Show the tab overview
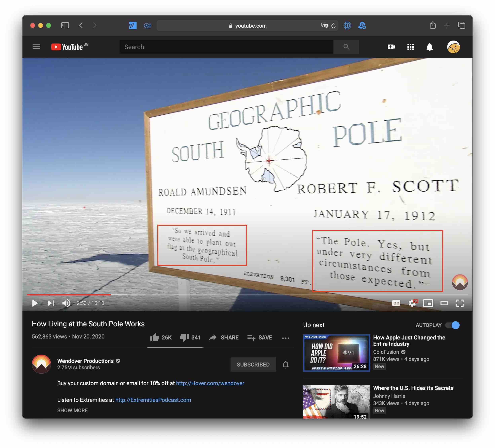 462,25
